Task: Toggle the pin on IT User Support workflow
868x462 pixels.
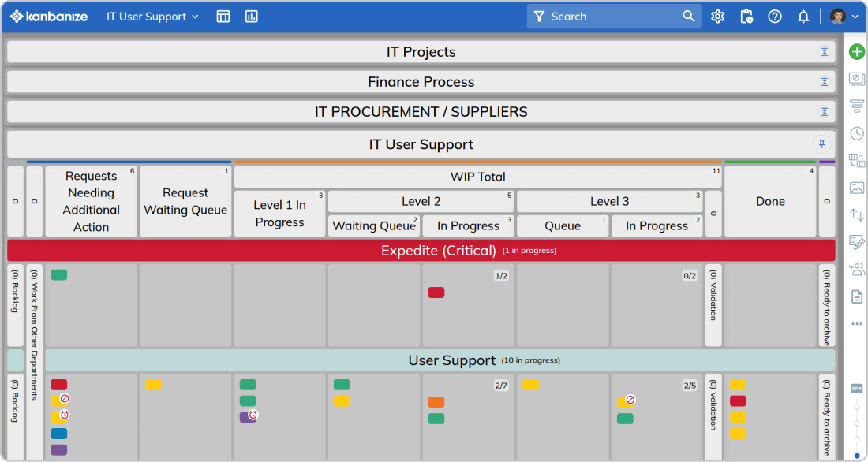Action: 822,144
